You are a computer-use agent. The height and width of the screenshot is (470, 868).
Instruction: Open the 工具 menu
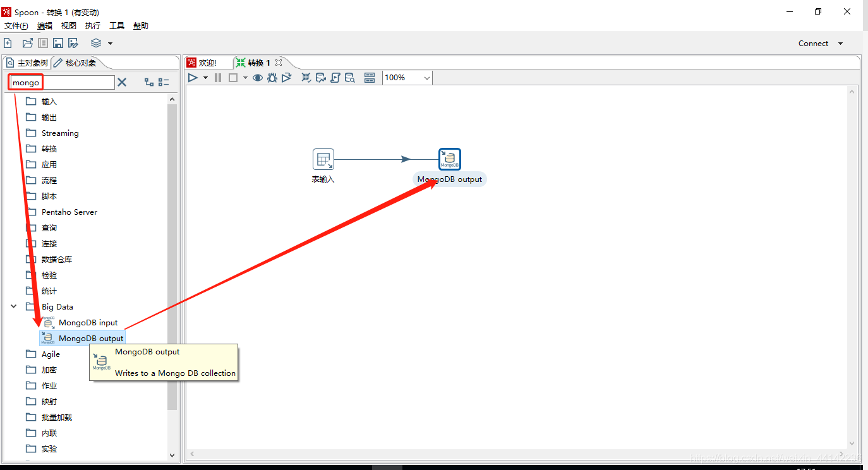(x=117, y=26)
